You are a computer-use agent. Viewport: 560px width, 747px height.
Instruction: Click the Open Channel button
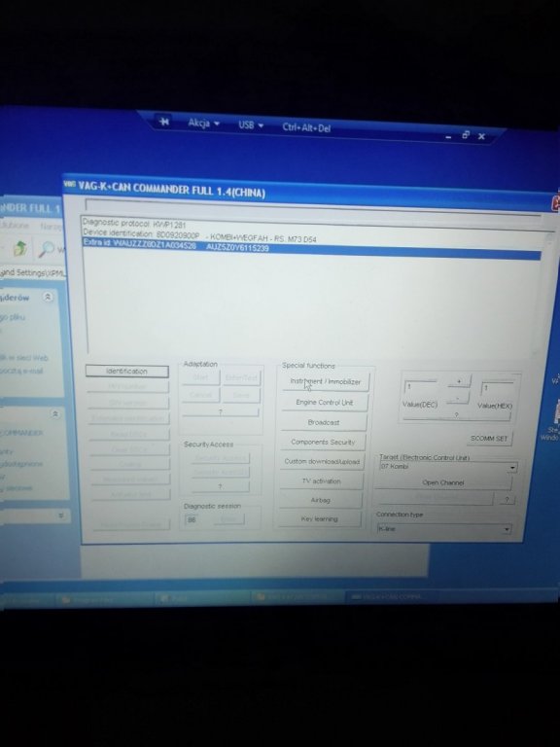click(x=442, y=482)
